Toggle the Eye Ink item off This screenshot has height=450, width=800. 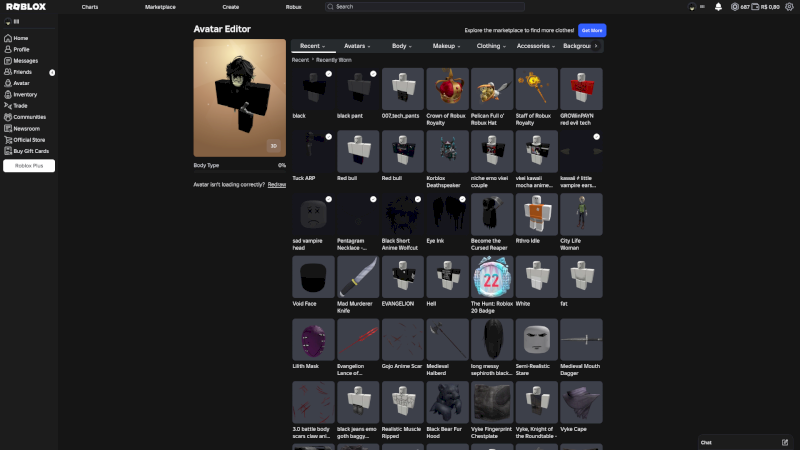click(447, 214)
